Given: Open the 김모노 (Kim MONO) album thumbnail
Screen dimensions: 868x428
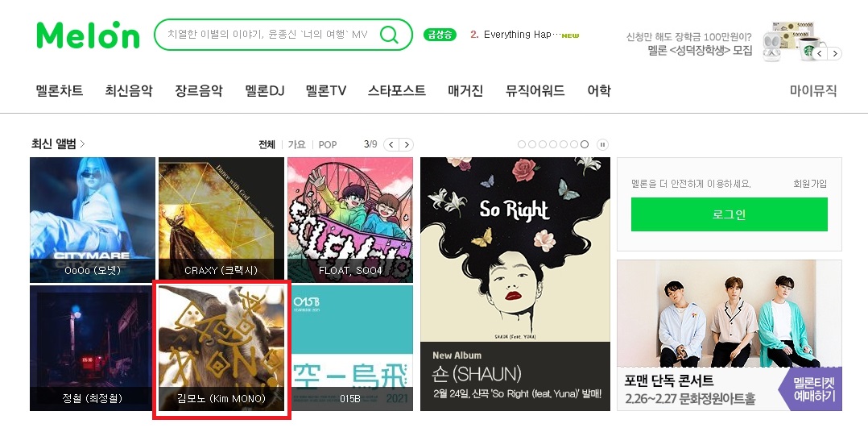Looking at the screenshot, I should 221,348.
